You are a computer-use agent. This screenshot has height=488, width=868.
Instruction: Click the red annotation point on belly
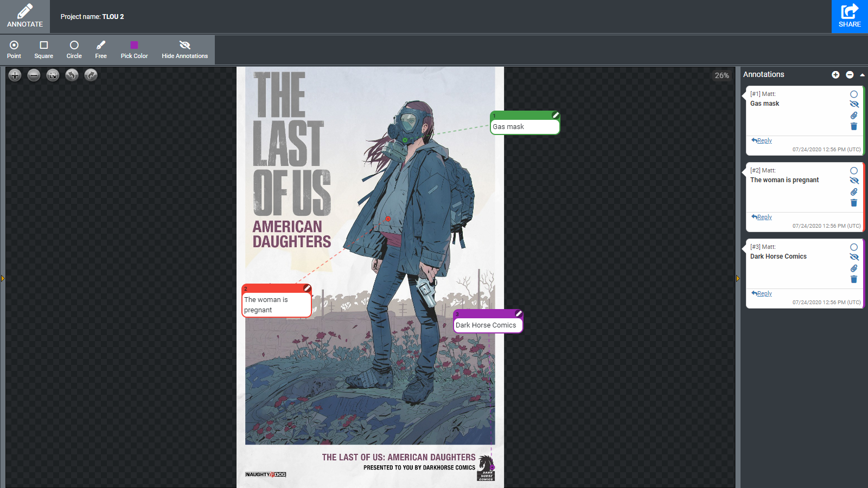click(388, 219)
